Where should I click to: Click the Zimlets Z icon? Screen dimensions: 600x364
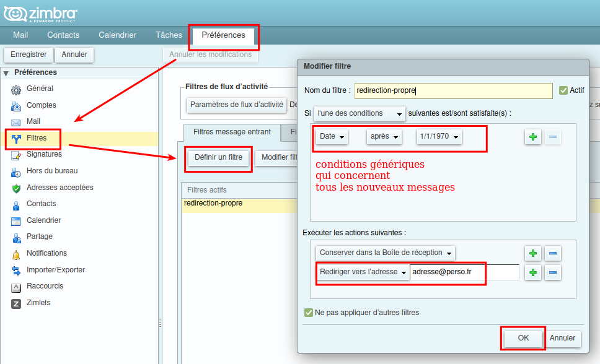tap(16, 303)
